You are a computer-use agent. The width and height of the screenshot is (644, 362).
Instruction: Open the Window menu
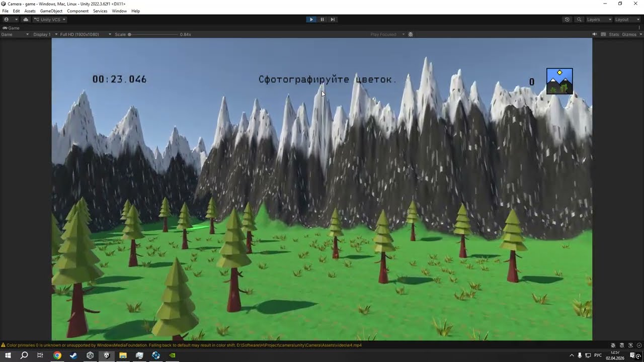coord(119,11)
